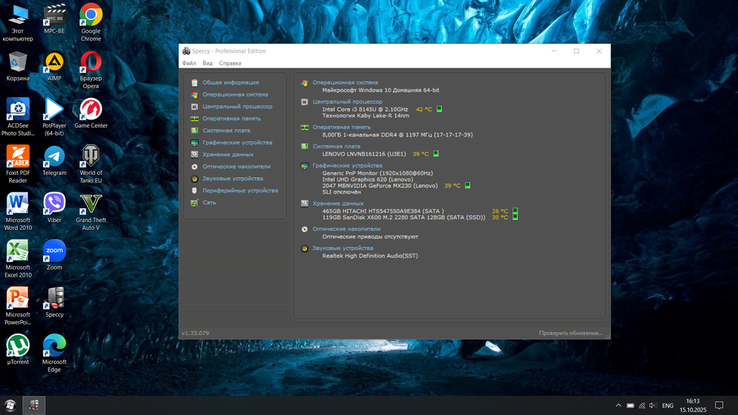Click the network icon beside Сеть
The height and width of the screenshot is (415, 738).
[x=194, y=203]
